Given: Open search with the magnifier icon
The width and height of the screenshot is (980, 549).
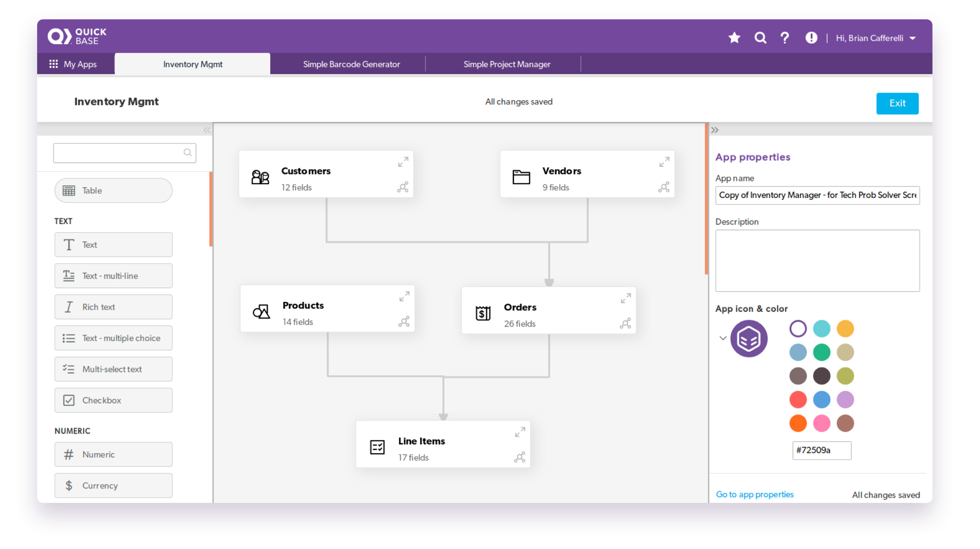Looking at the screenshot, I should (760, 38).
